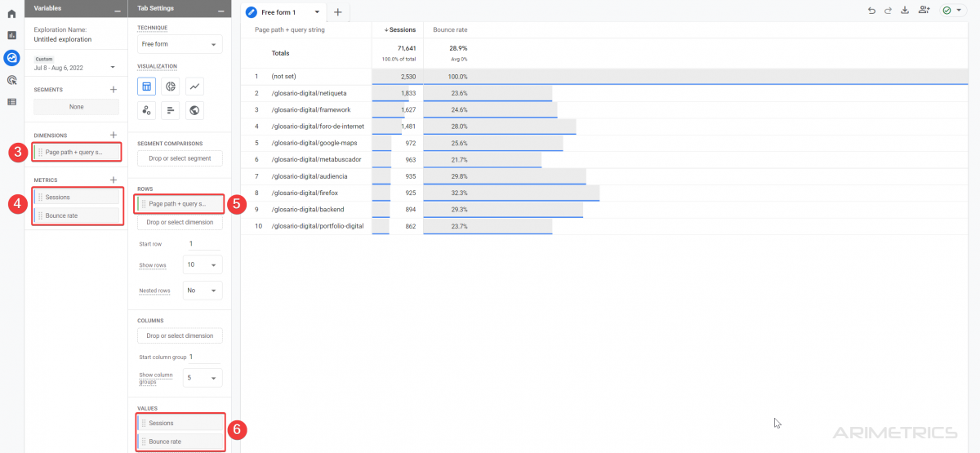
Task: Add a new dimension with plus icon
Action: pos(114,135)
